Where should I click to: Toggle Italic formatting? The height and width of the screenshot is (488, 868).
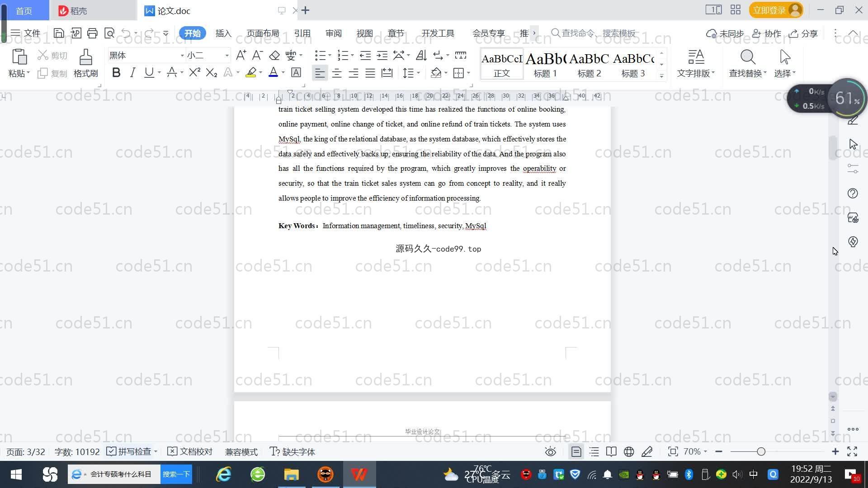(132, 72)
